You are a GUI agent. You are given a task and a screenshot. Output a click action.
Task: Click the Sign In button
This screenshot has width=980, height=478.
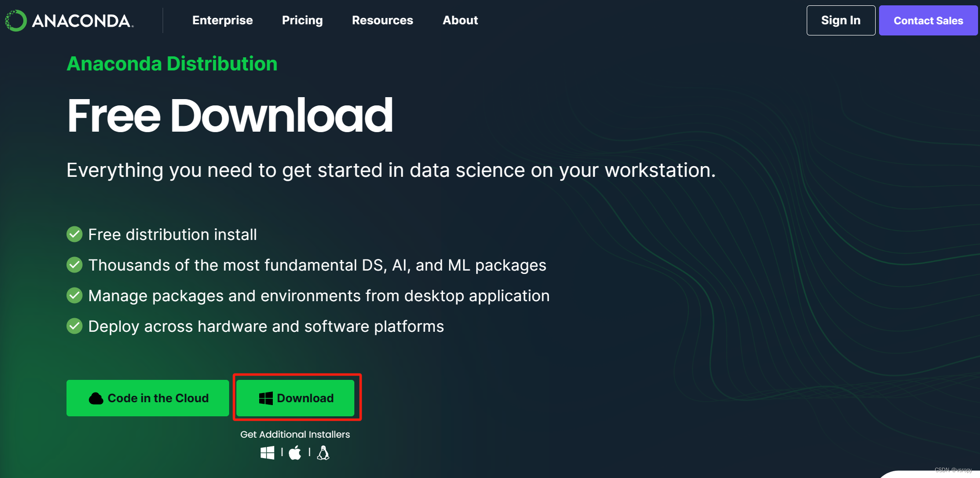pos(841,20)
